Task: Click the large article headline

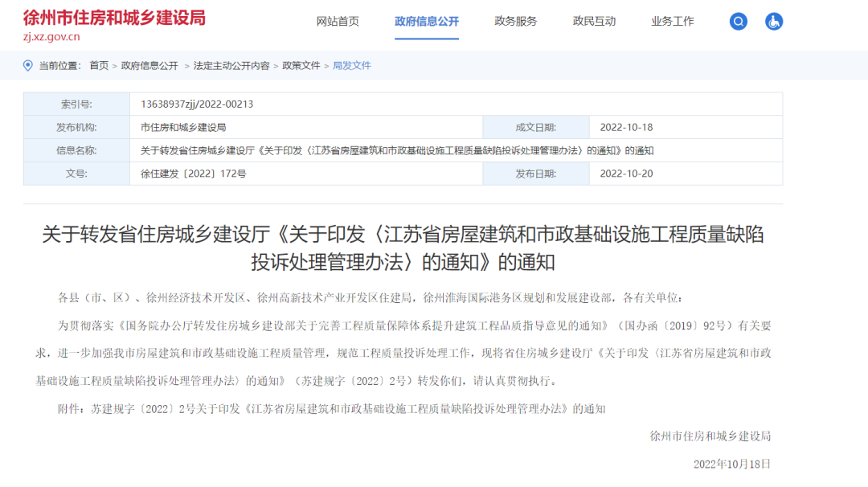Action: click(403, 248)
